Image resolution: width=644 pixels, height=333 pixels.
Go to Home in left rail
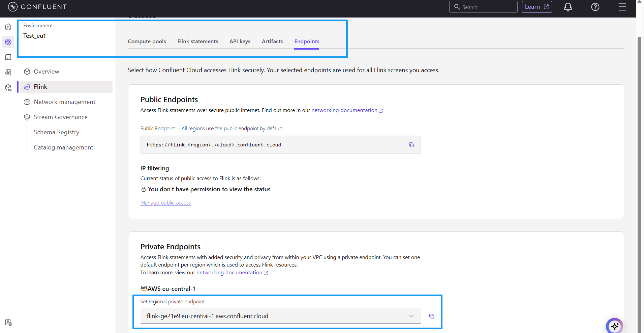pyautogui.click(x=8, y=27)
